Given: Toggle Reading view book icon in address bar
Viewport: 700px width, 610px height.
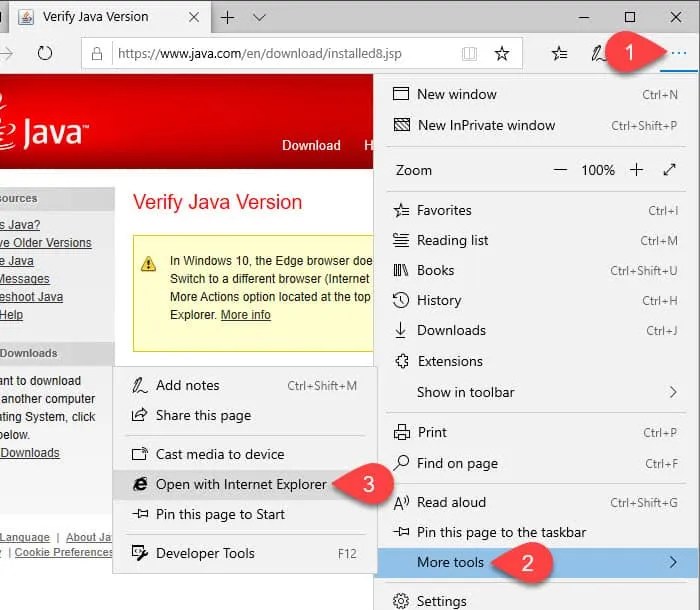Looking at the screenshot, I should coord(469,54).
